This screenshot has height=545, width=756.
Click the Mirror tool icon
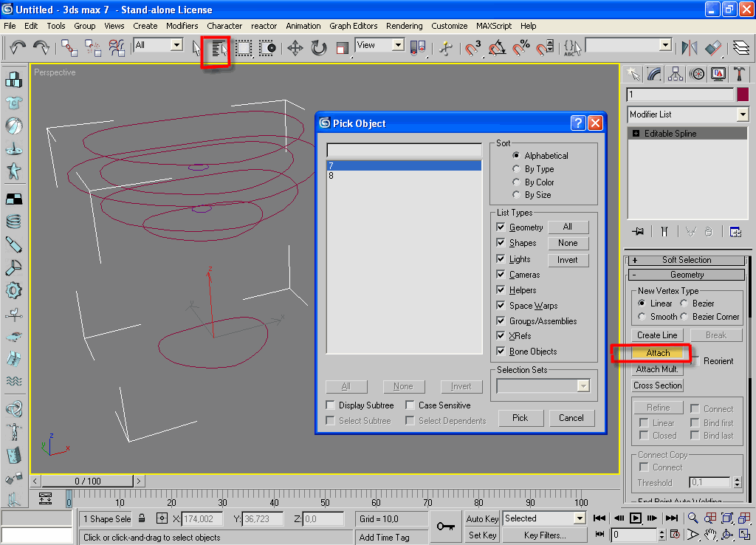[x=690, y=49]
